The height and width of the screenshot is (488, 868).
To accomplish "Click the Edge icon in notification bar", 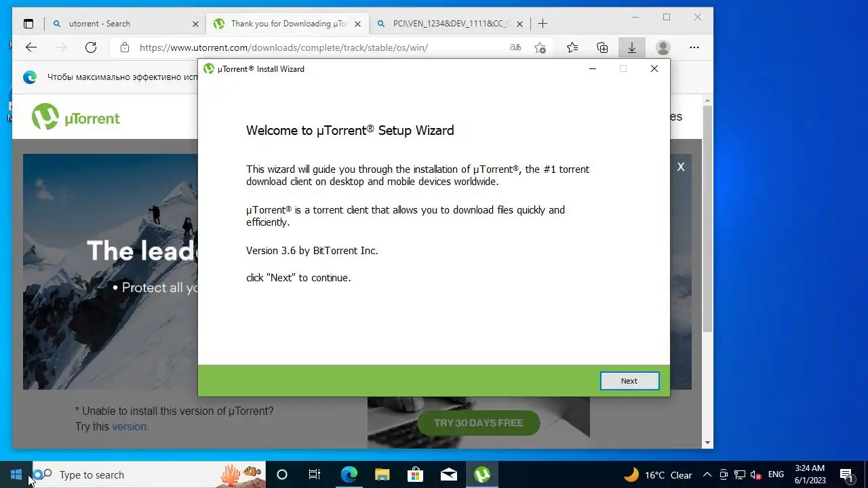I will pyautogui.click(x=30, y=77).
